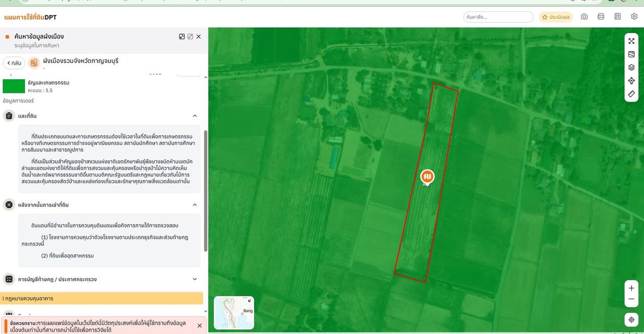Zoom in the map with plus button
644x334 pixels.
(631, 288)
